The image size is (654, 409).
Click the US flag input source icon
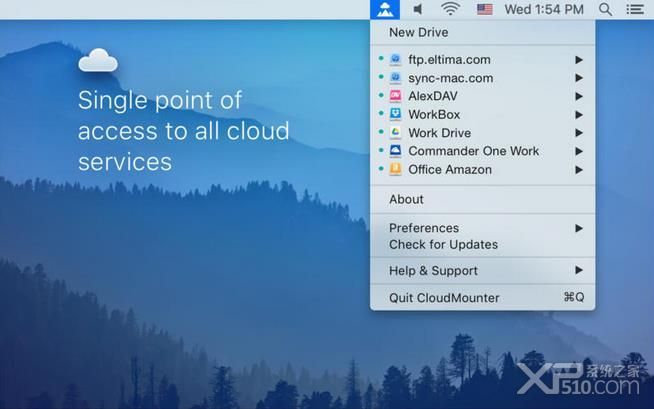coord(484,9)
